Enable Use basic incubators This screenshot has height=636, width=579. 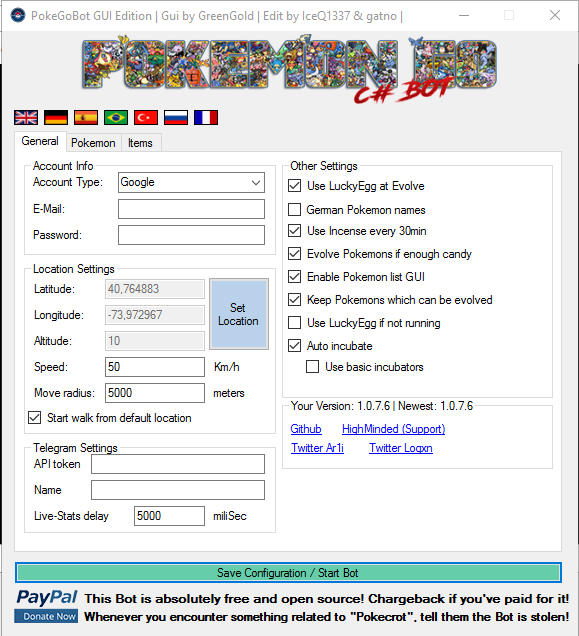click(312, 367)
